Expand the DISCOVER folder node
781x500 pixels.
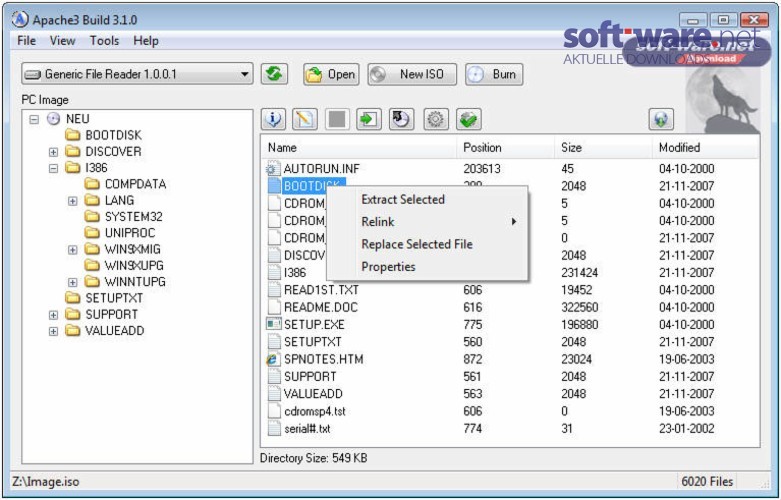(53, 152)
